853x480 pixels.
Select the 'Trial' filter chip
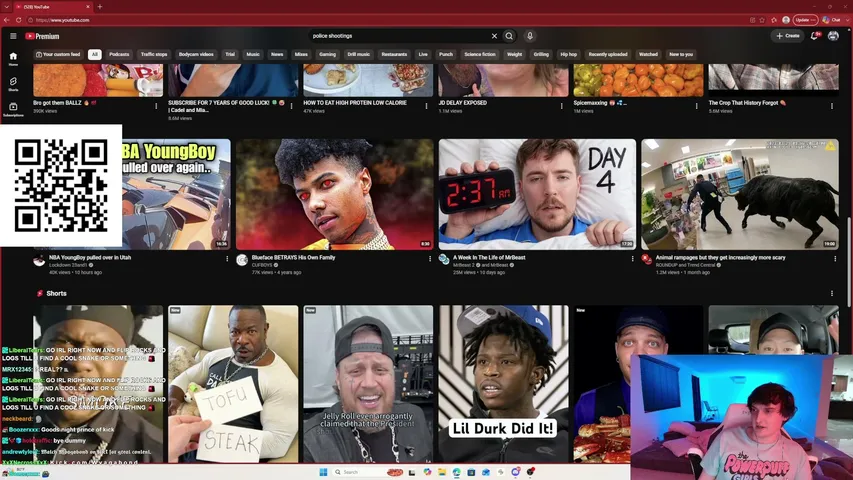point(230,54)
